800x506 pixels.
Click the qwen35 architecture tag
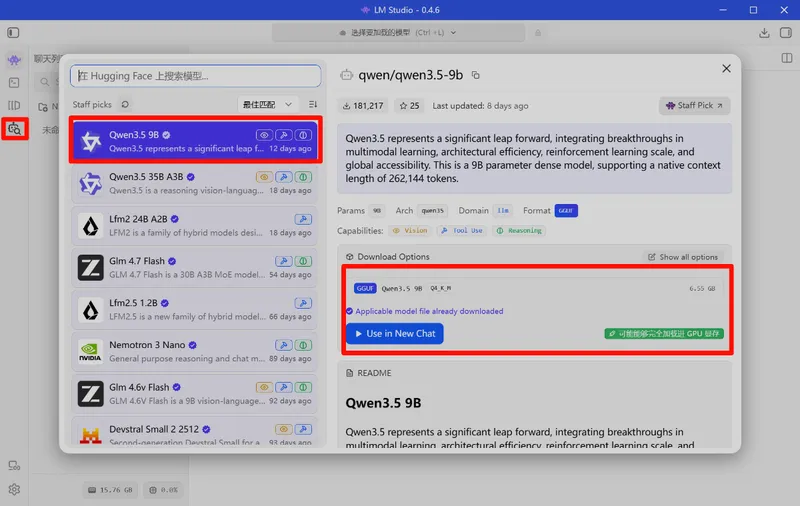click(x=433, y=211)
